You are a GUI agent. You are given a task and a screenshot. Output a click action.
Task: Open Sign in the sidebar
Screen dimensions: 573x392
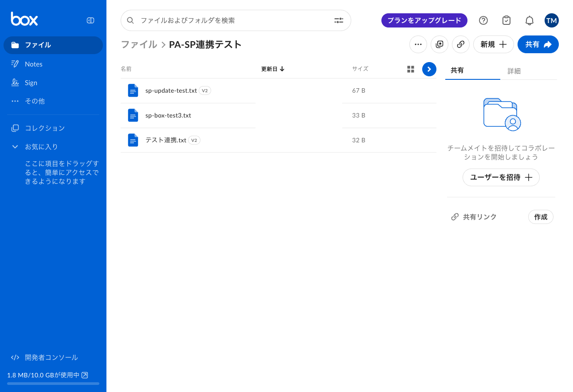pos(31,82)
